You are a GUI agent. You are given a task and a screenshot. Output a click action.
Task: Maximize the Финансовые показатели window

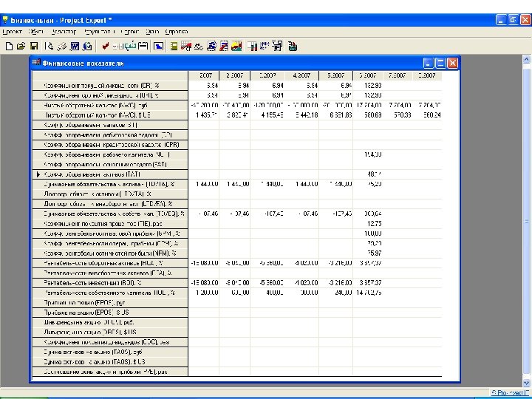pyautogui.click(x=440, y=64)
